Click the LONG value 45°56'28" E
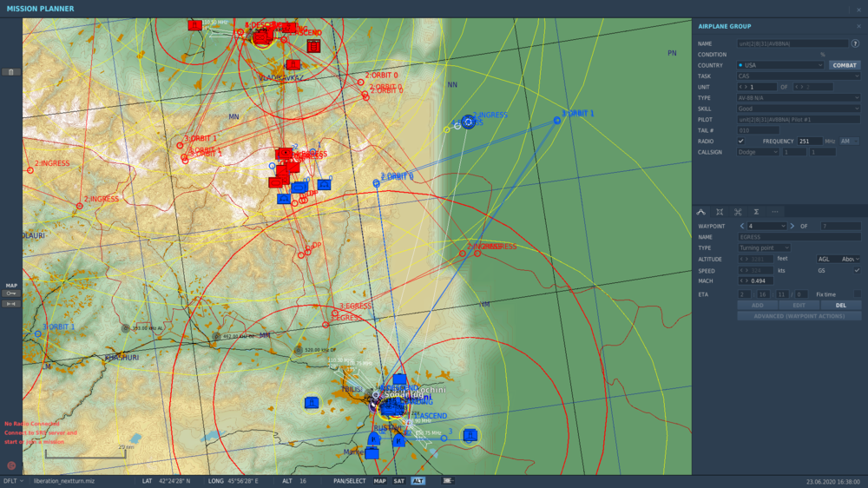Viewport: 868px width, 488px height. click(242, 481)
